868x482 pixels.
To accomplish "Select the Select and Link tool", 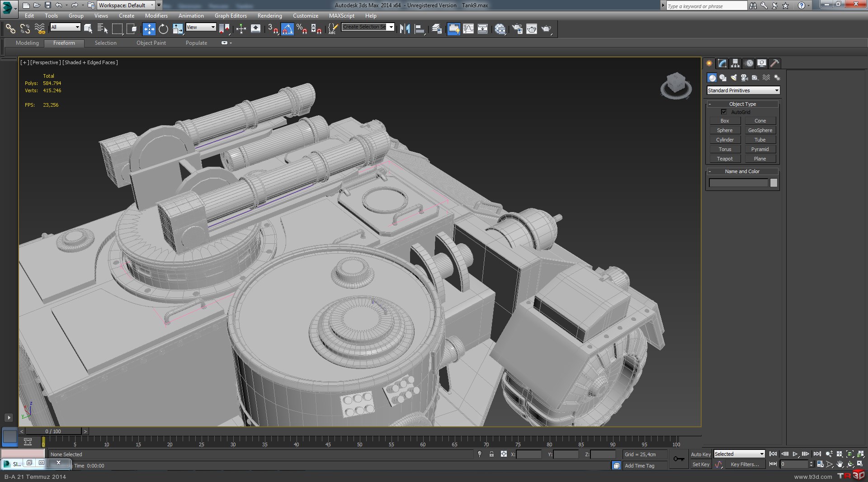I will coord(10,29).
